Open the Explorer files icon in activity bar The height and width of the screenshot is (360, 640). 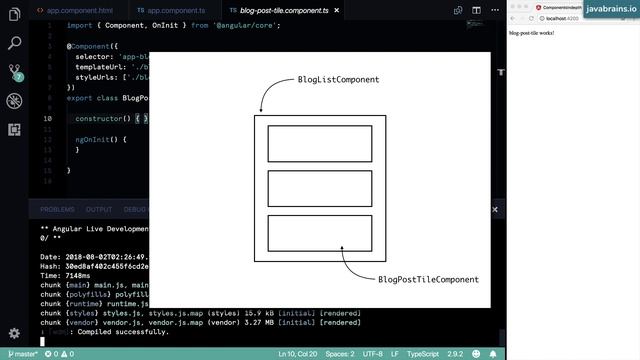coord(14,14)
